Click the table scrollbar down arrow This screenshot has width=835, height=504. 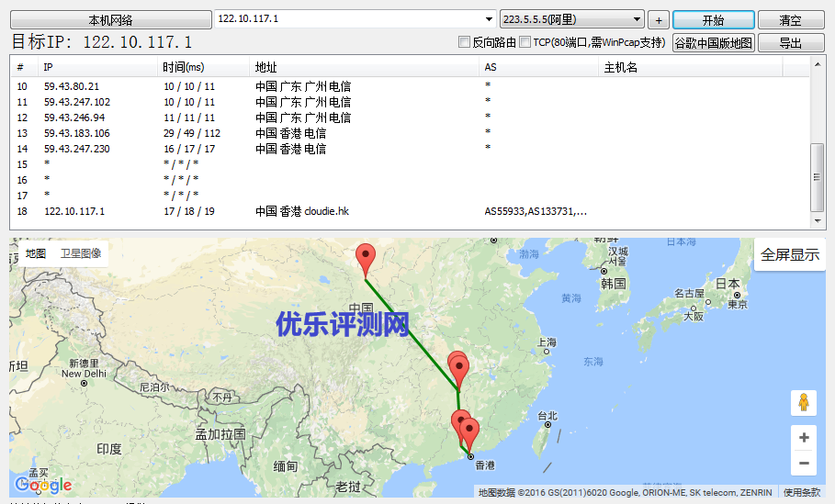(818, 220)
